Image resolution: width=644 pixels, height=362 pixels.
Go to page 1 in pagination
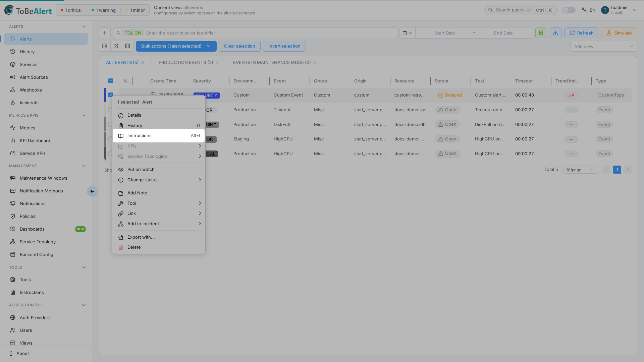tap(617, 170)
